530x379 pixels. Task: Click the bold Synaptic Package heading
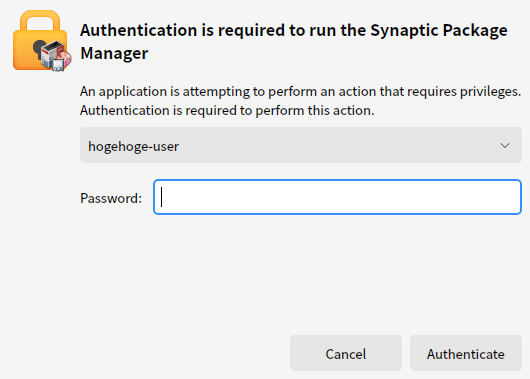[x=439, y=30]
